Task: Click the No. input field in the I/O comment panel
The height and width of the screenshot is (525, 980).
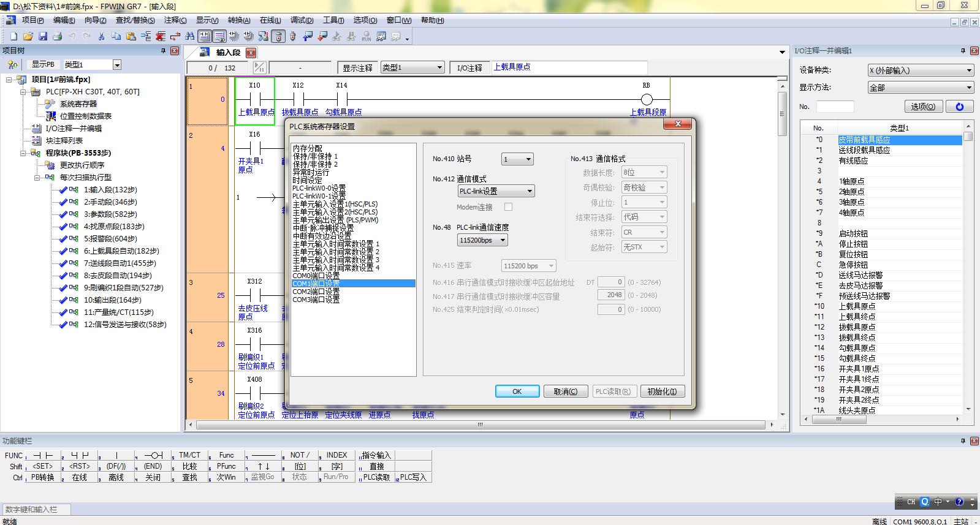Action: (835, 107)
